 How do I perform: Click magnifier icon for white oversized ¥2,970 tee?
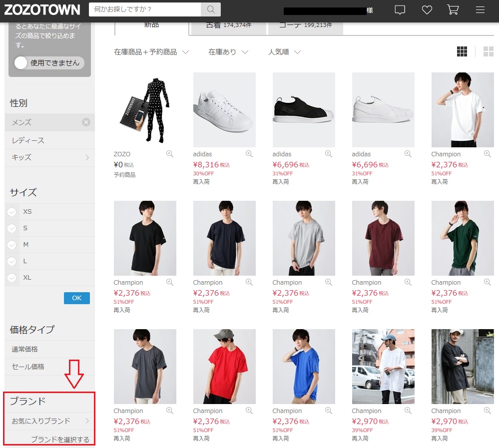408,411
